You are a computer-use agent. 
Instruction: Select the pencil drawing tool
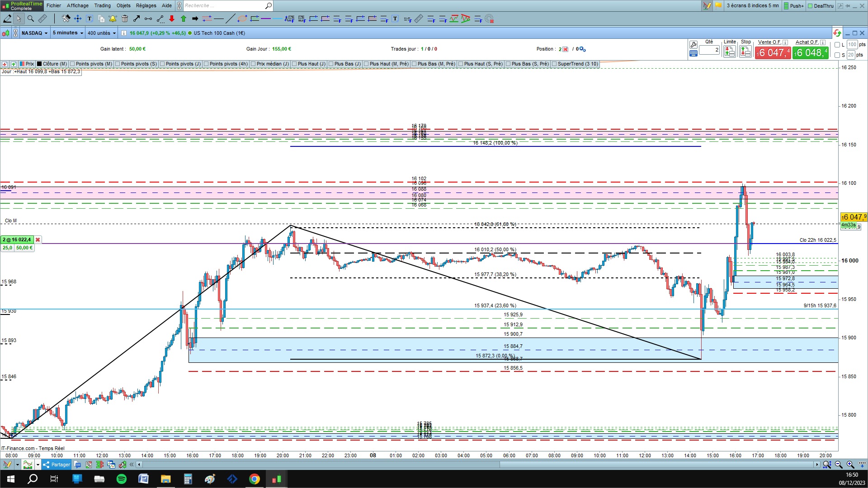[x=7, y=19]
